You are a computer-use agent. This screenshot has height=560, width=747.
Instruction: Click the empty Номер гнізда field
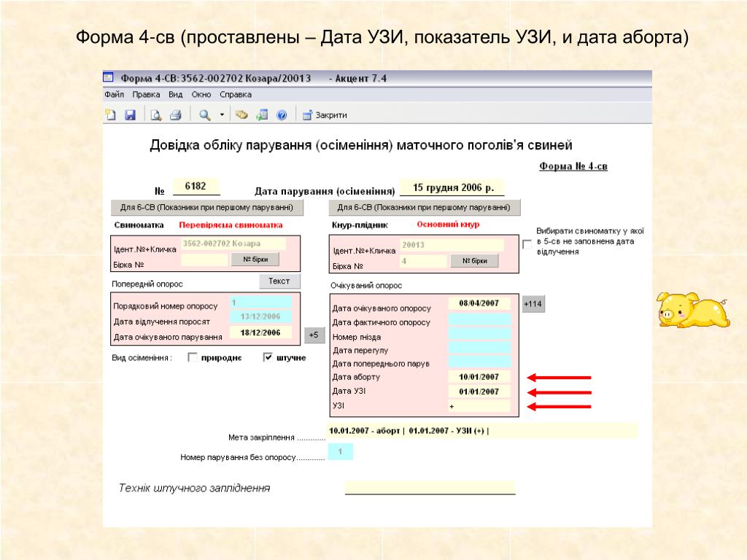click(x=479, y=333)
